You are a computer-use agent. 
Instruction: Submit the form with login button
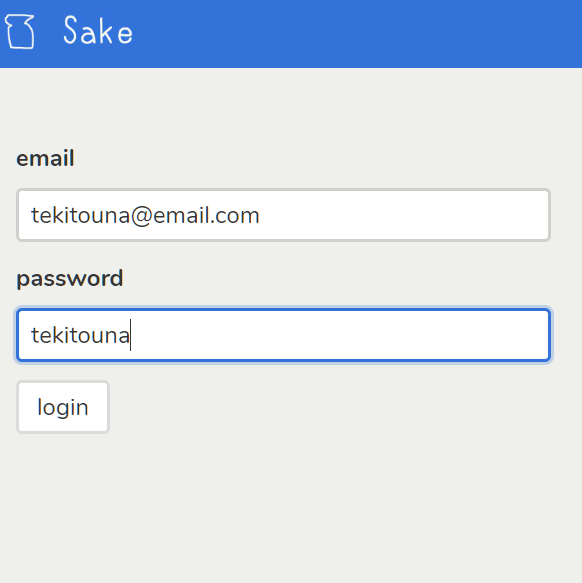click(63, 407)
